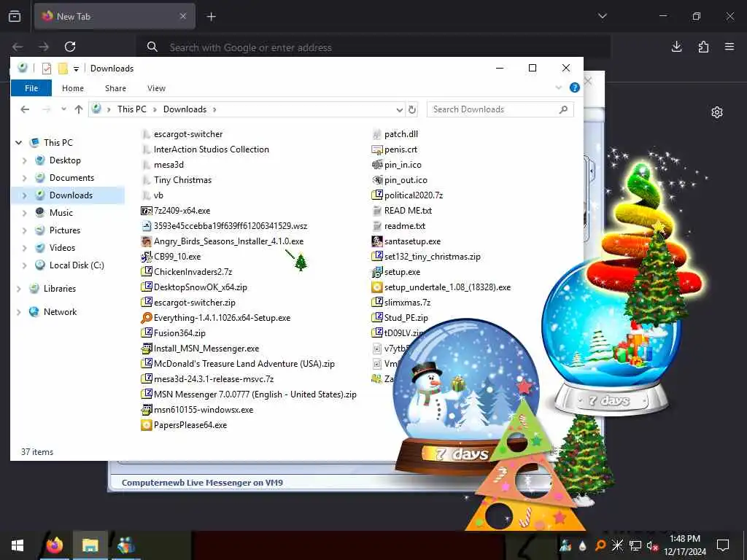747x560 pixels.
Task: Expand the Libraries tree node
Action: 18,289
